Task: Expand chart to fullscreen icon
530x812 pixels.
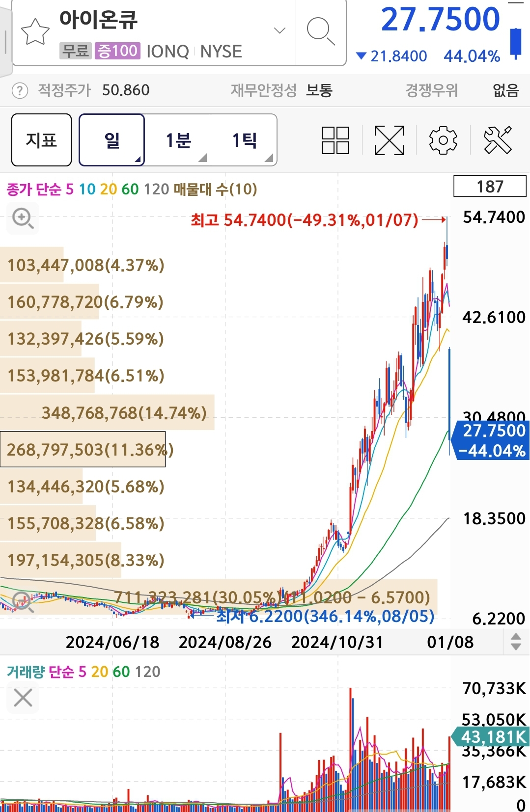Action: [390, 140]
